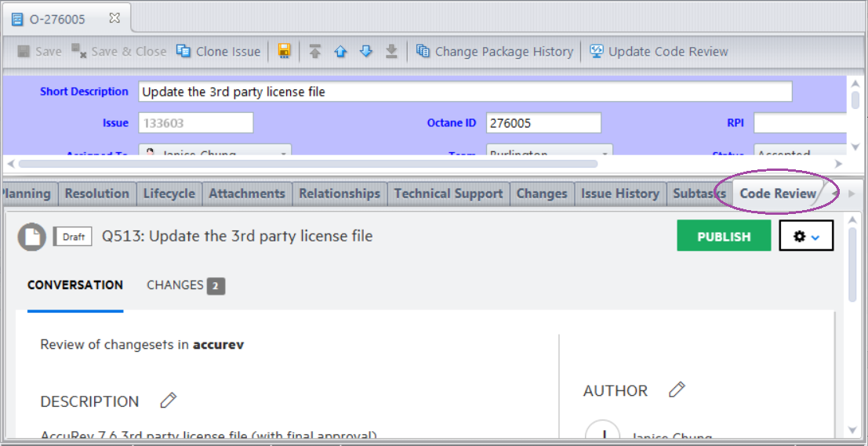868x446 pixels.
Task: Click the move-to-bottom arrow icon
Action: [391, 52]
